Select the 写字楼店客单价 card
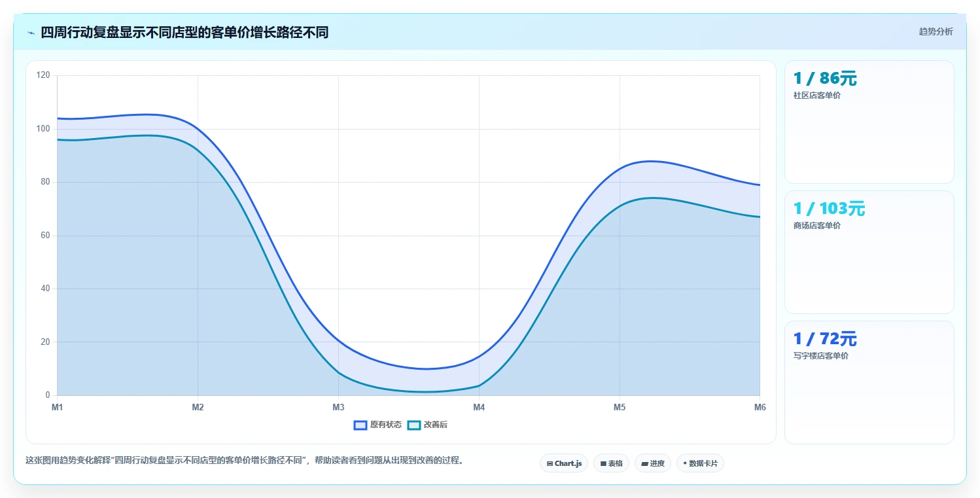Image resolution: width=980 pixels, height=498 pixels. coord(869,382)
